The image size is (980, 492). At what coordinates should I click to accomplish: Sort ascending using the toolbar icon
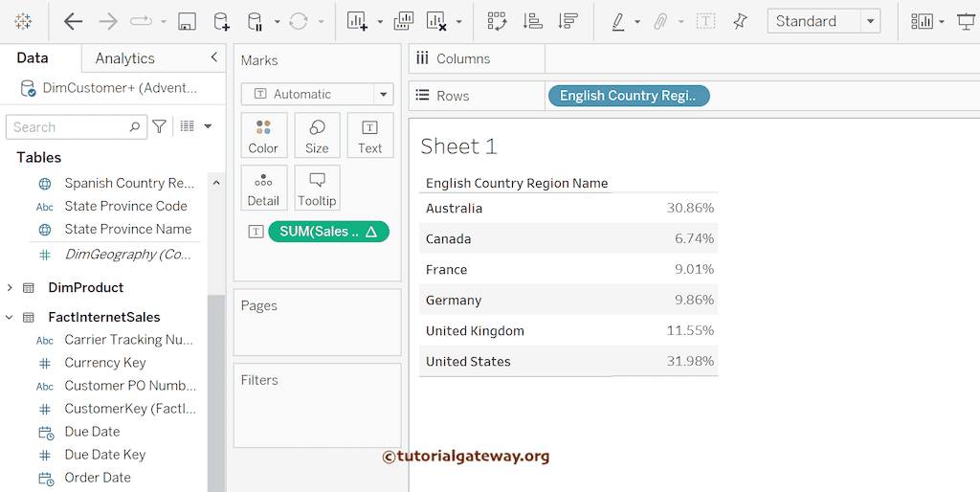coord(533,21)
